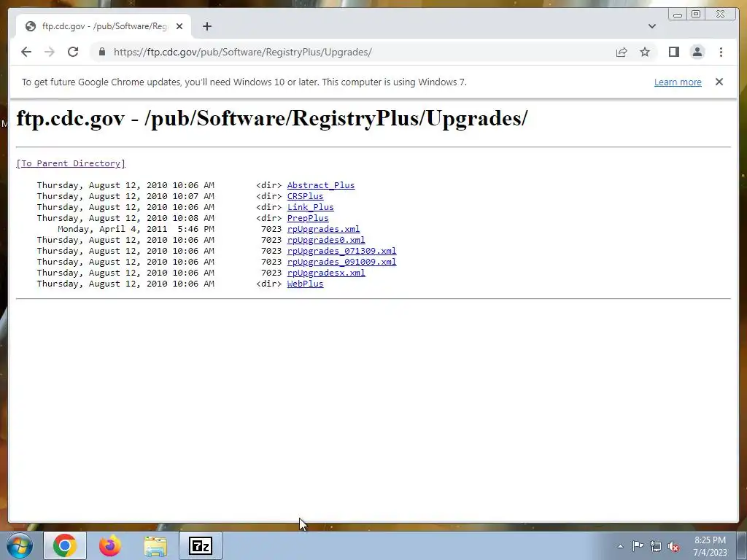Bookmark this page with the star

click(x=645, y=52)
